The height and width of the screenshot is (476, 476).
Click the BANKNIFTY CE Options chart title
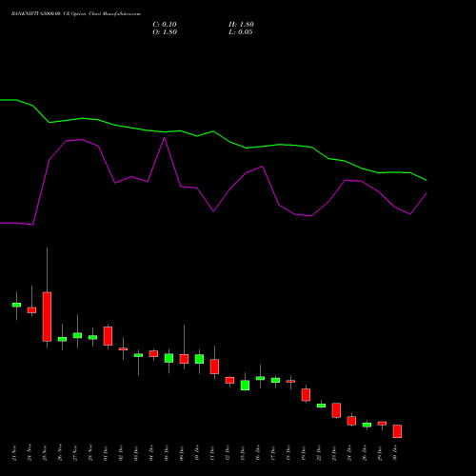click(76, 14)
